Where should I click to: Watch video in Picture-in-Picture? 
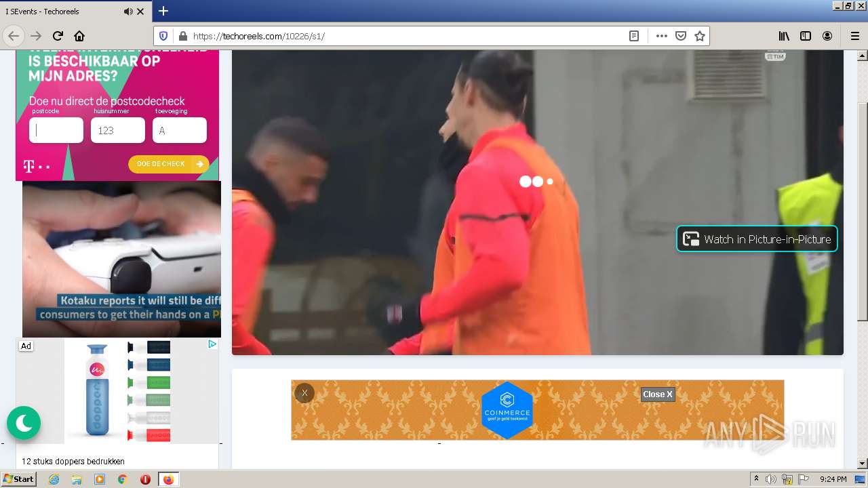pyautogui.click(x=757, y=239)
